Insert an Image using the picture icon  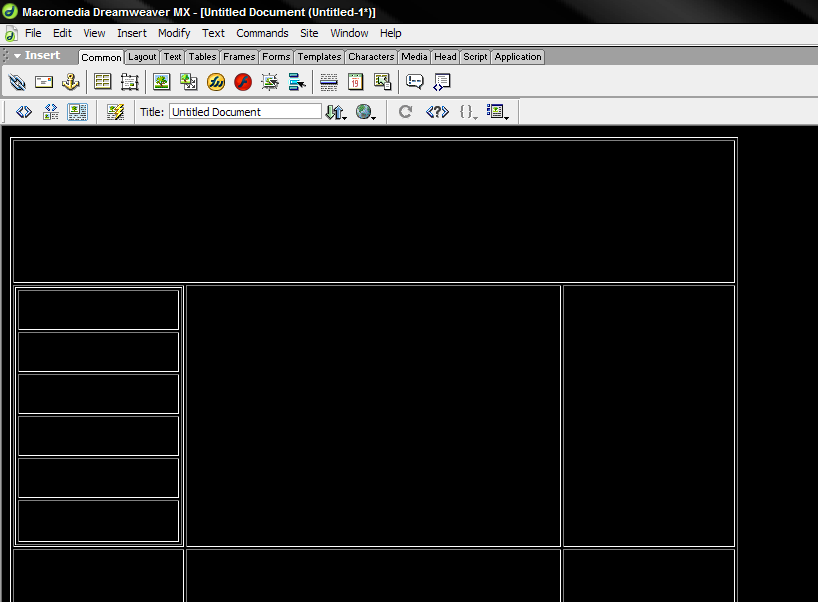pos(162,81)
